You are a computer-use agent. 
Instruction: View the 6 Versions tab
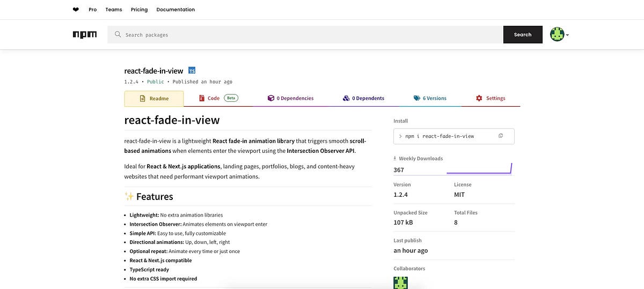(430, 98)
